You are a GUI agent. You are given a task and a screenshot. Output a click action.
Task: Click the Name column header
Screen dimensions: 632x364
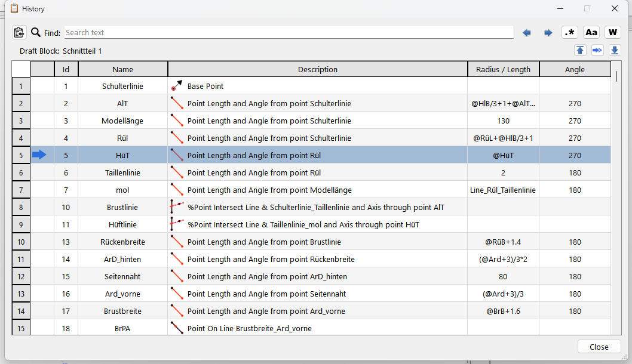[x=122, y=69]
